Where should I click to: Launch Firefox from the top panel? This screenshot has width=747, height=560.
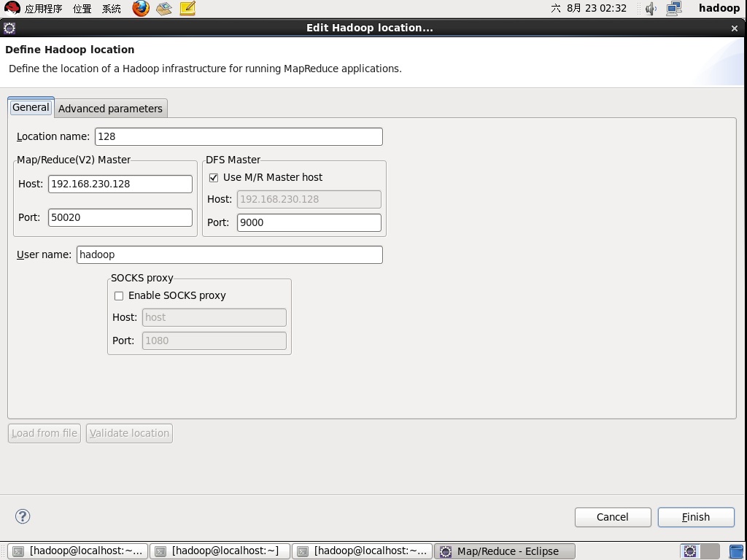141,9
